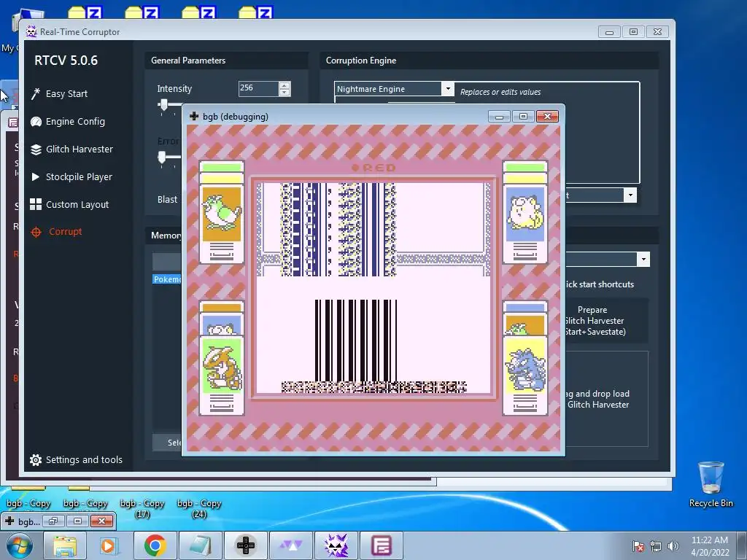Screen dimensions: 747x560
Task: Click the volume speaker tray icon
Action: click(673, 546)
